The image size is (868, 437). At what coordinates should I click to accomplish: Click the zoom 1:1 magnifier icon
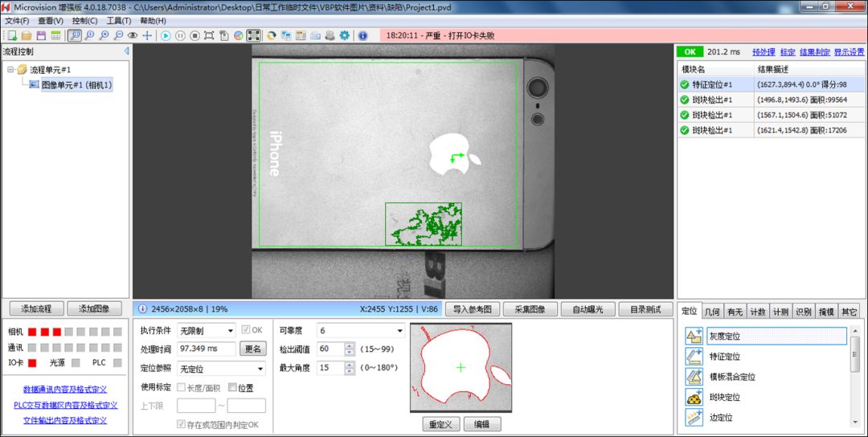point(89,35)
